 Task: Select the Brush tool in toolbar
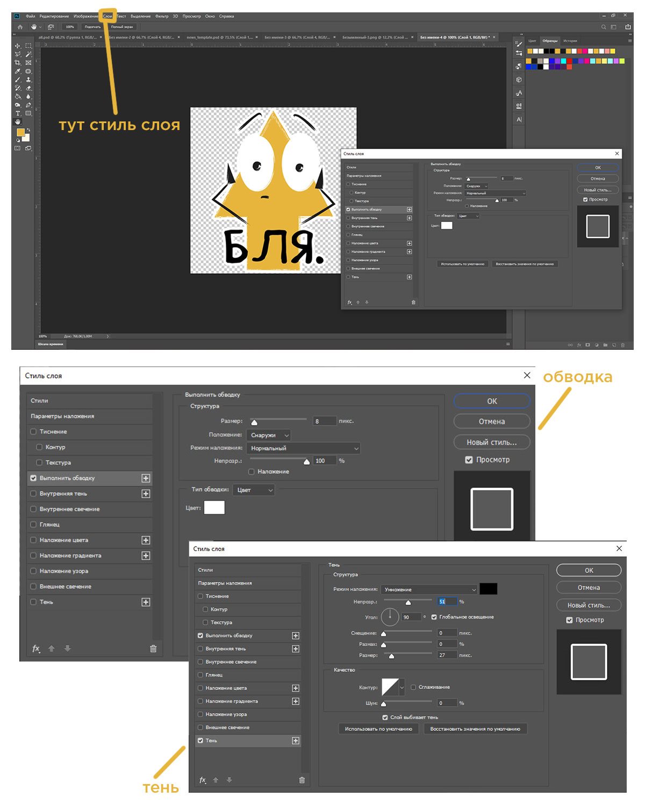tap(17, 80)
